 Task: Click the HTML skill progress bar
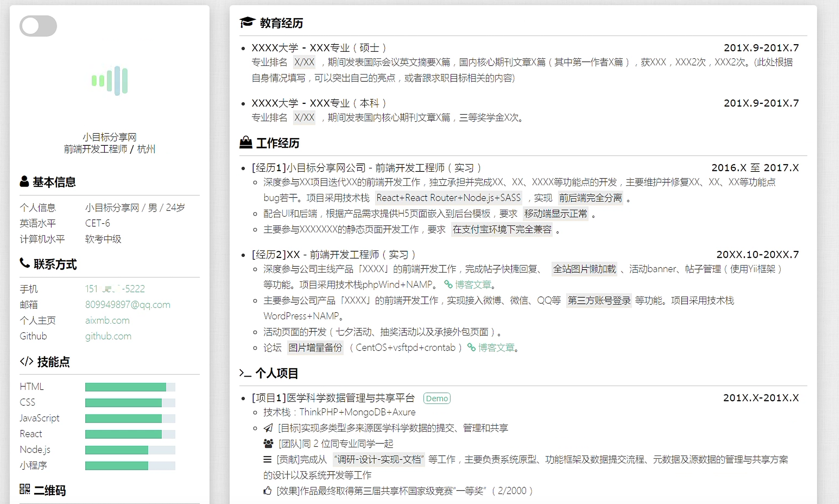pos(130,387)
